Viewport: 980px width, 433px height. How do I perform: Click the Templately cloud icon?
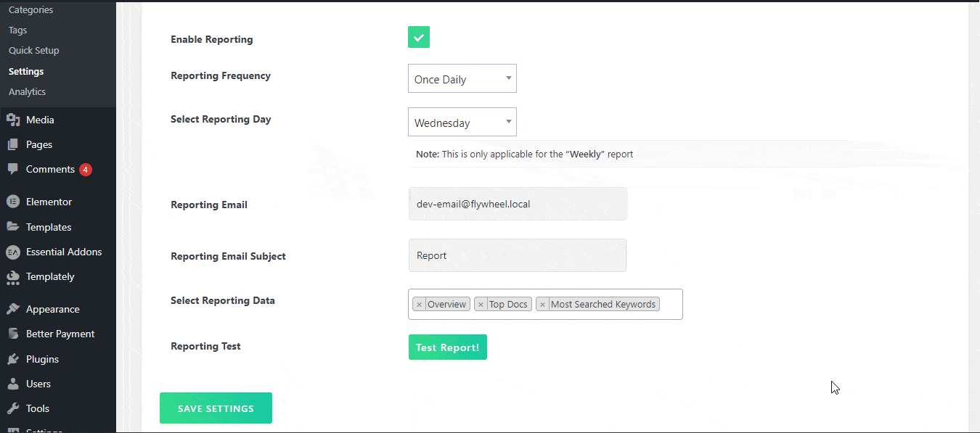point(13,277)
